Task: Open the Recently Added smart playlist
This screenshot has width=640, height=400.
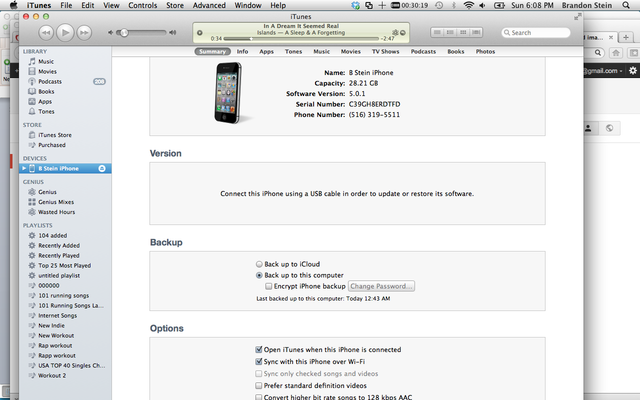Action: click(59, 245)
